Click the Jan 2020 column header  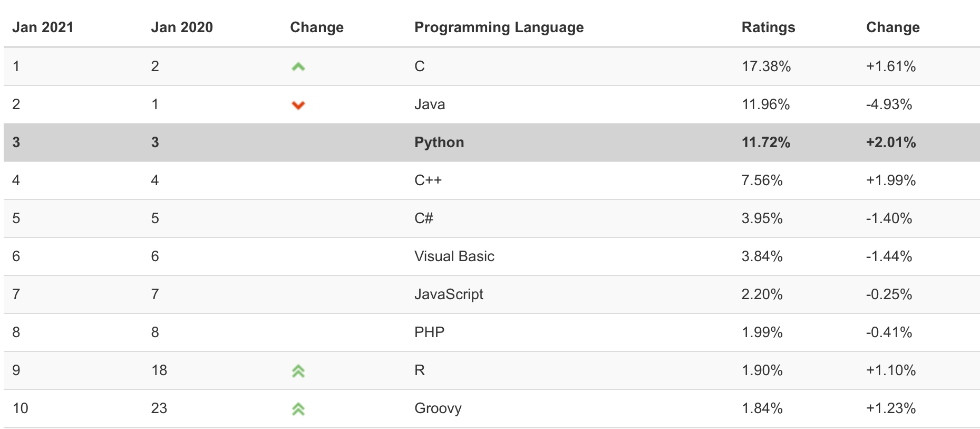click(x=182, y=27)
